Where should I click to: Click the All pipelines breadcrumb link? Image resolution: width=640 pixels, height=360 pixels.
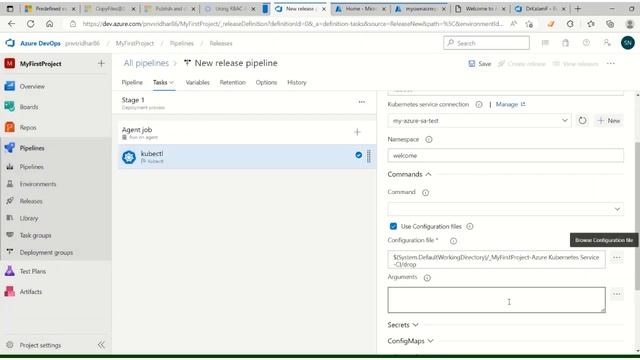[x=146, y=63]
